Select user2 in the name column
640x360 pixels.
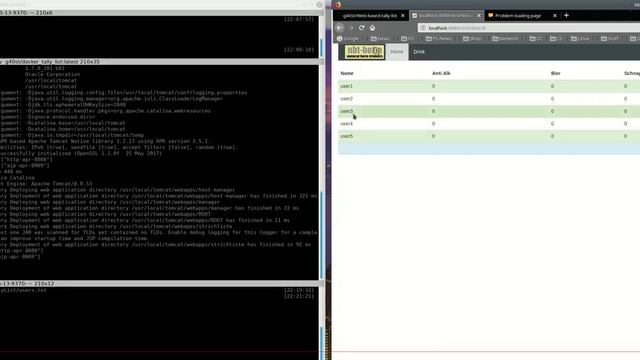347,99
